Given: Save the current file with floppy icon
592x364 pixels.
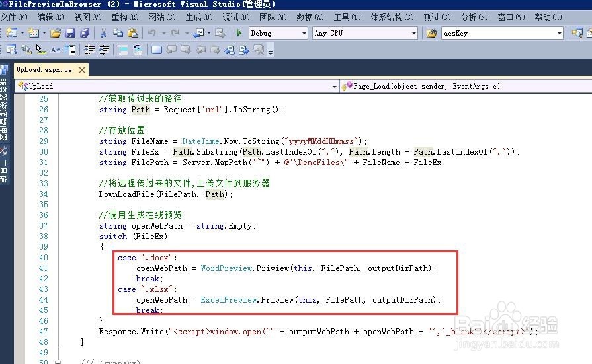Looking at the screenshot, I should coord(70,33).
